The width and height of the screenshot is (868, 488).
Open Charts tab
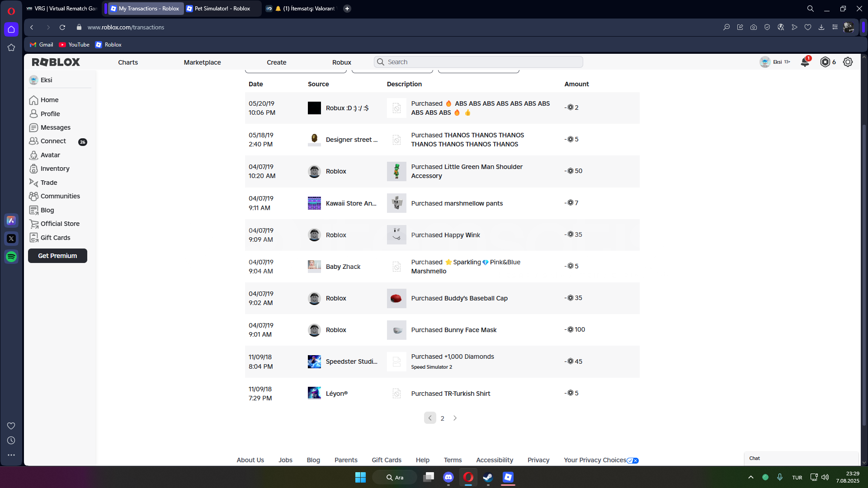point(128,62)
